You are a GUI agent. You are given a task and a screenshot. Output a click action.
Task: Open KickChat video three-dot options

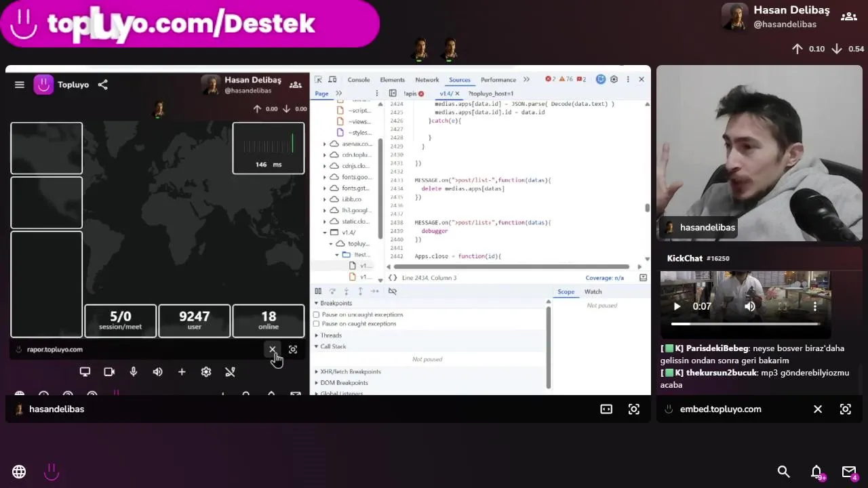(814, 306)
